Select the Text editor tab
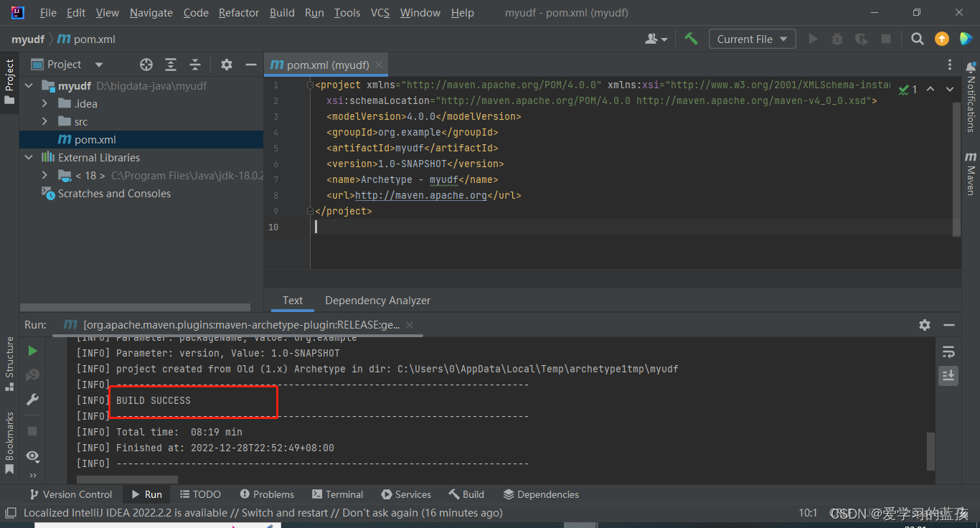 (x=293, y=301)
